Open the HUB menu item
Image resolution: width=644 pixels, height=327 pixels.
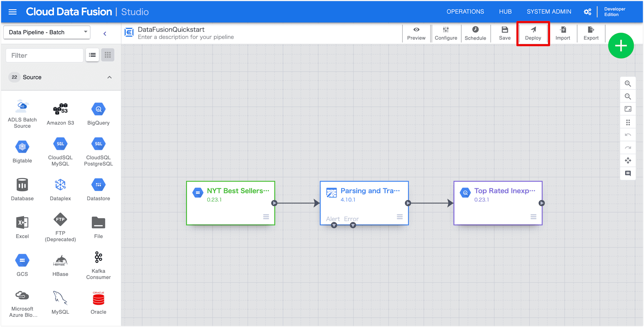[x=505, y=12]
